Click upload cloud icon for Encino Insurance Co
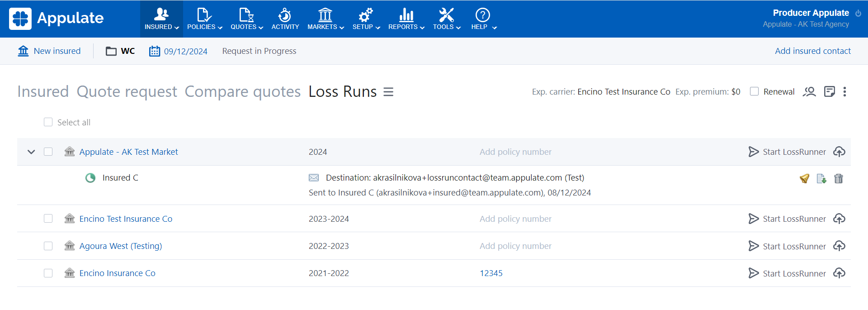Viewport: 868px width, 310px height. [x=839, y=273]
